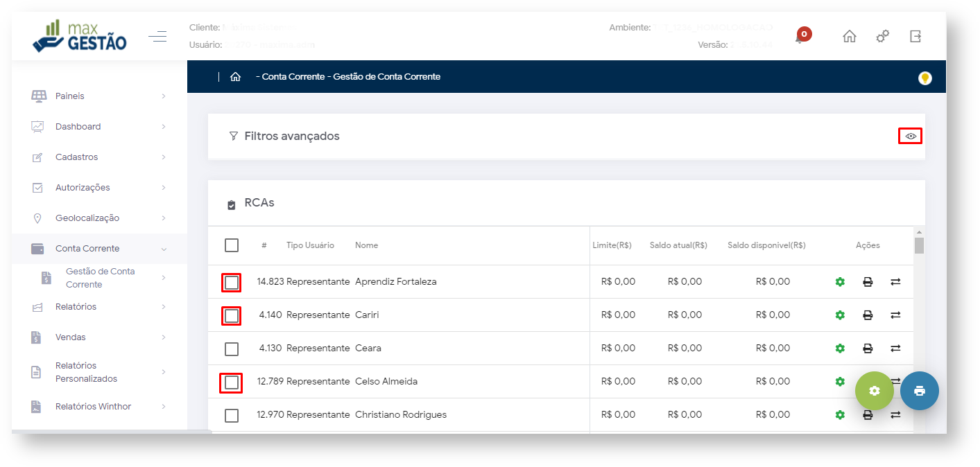
Task: Click transfer arrows icon for Ceara
Action: tap(895, 349)
